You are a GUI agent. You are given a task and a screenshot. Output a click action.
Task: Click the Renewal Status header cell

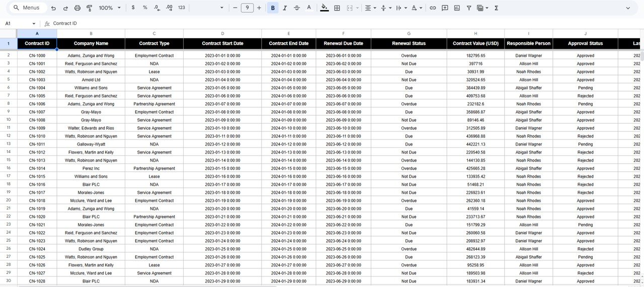409,44
